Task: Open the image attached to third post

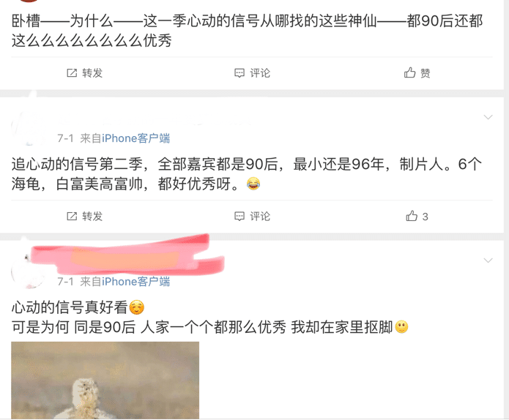Action: [x=105, y=380]
